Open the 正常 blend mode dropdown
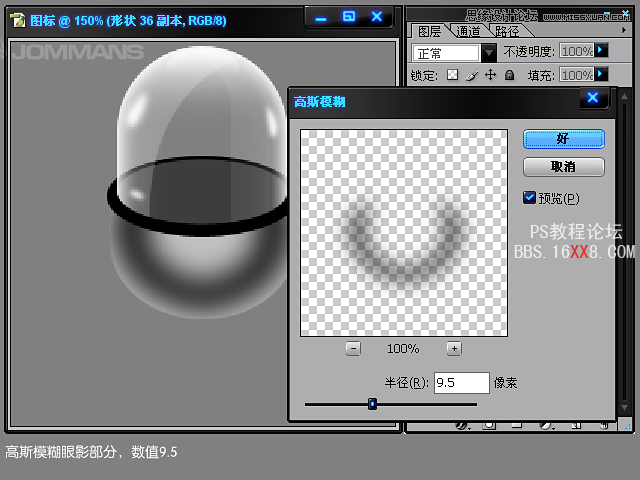The height and width of the screenshot is (480, 640). pos(489,52)
